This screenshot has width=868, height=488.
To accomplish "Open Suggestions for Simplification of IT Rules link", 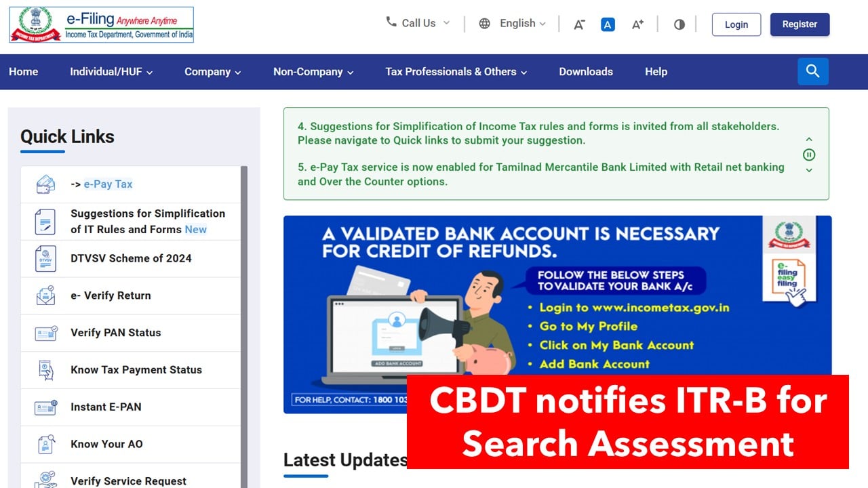I will [148, 222].
